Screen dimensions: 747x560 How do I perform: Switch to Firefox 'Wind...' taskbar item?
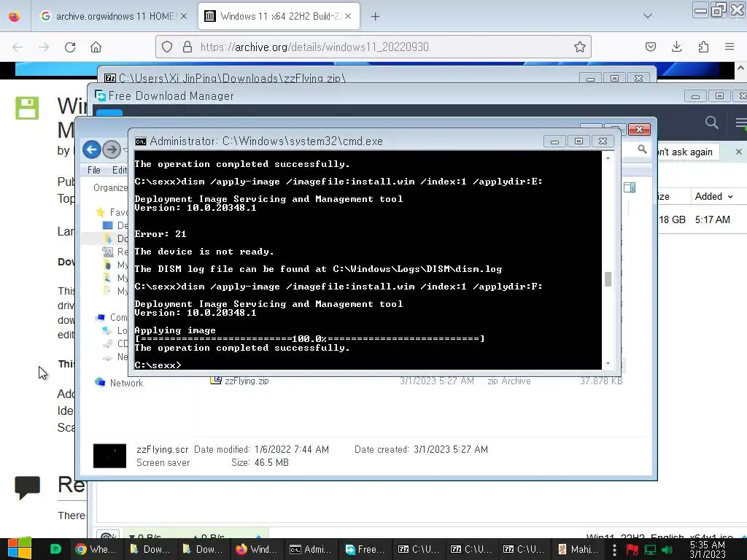257,549
